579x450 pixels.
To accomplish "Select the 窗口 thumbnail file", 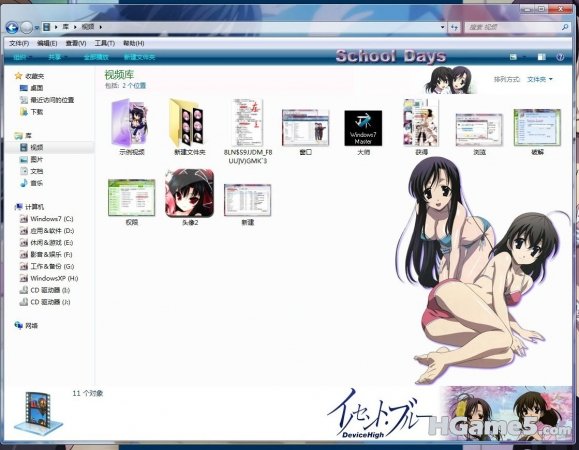I will coord(305,132).
